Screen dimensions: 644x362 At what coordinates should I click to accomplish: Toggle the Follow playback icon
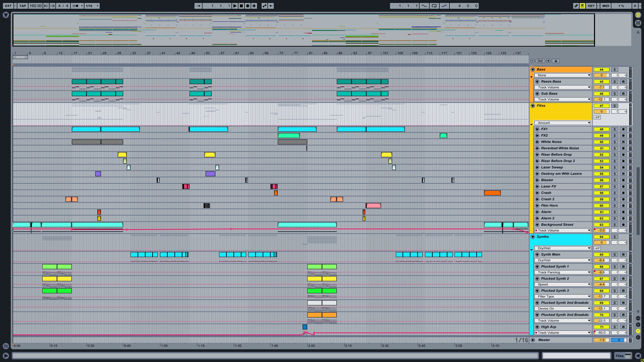pyautogui.click(x=198, y=6)
